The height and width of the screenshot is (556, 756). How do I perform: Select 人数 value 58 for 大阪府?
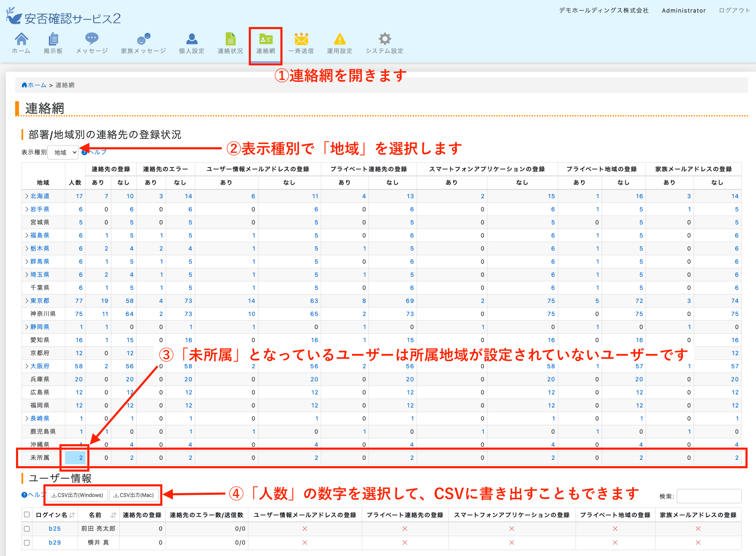(79, 366)
